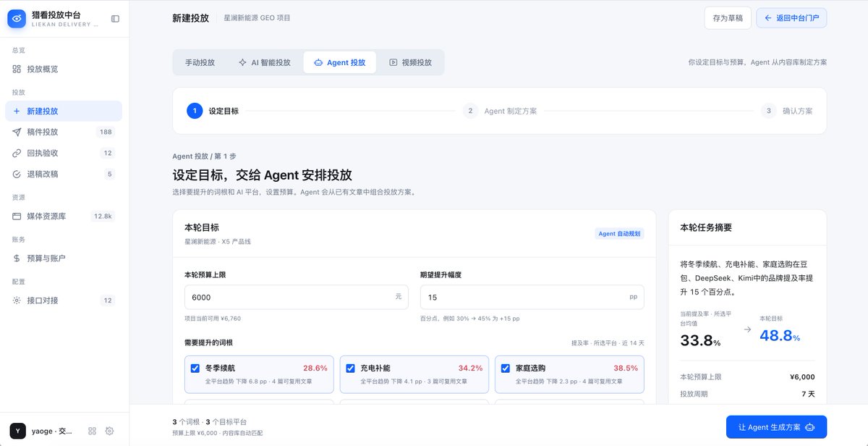Toggle the 冬季续航 keyword checkbox
The image size is (868, 446).
click(195, 368)
